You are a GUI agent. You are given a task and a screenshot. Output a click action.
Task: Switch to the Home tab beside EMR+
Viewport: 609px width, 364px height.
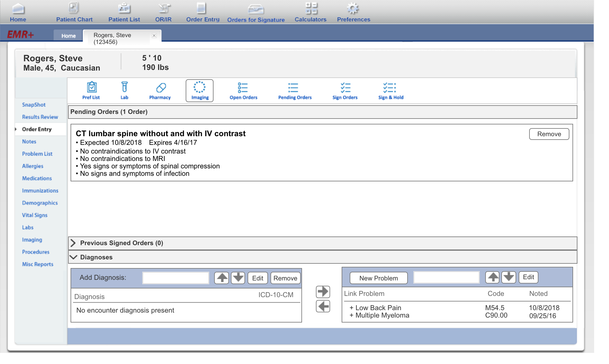pos(68,36)
